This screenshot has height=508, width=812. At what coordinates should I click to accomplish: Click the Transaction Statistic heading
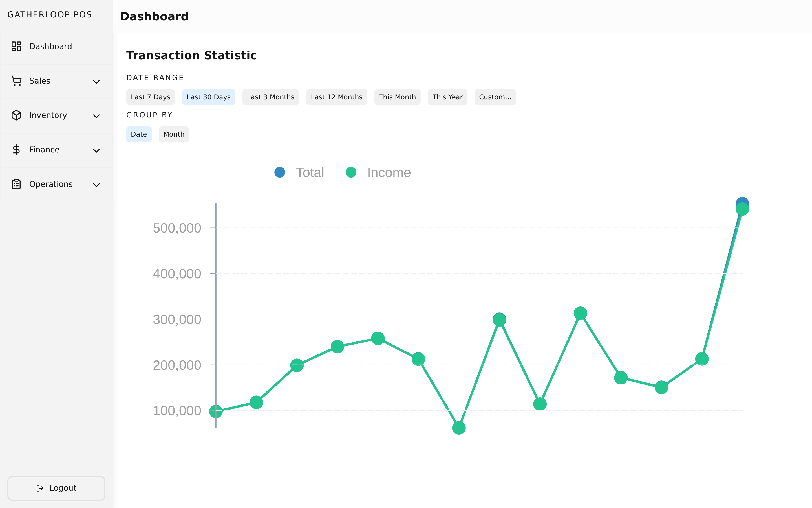click(191, 55)
